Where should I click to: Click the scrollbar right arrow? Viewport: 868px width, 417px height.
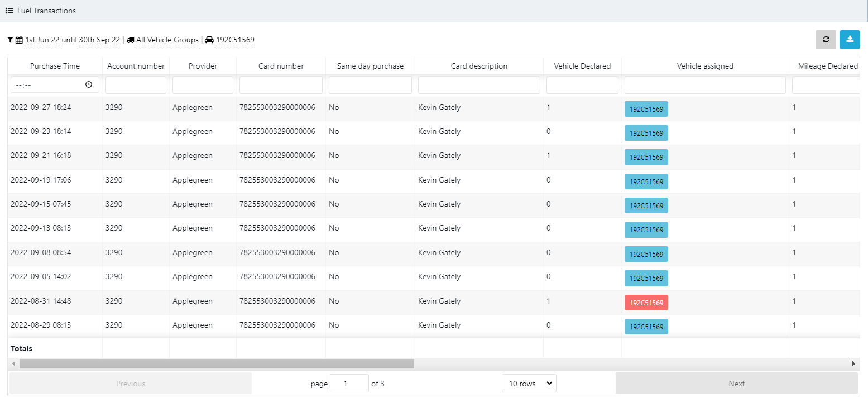pos(853,363)
